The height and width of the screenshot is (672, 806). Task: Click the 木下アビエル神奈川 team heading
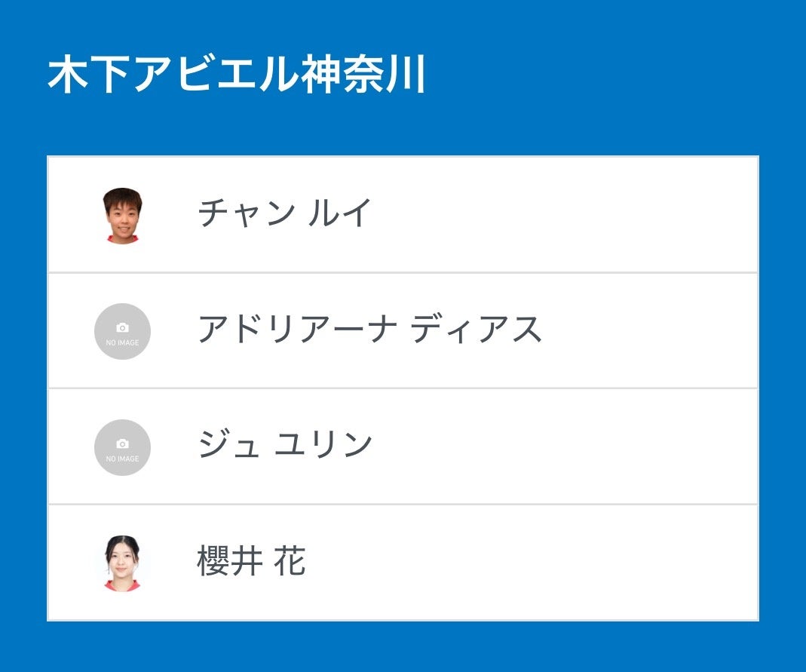pyautogui.click(x=237, y=75)
